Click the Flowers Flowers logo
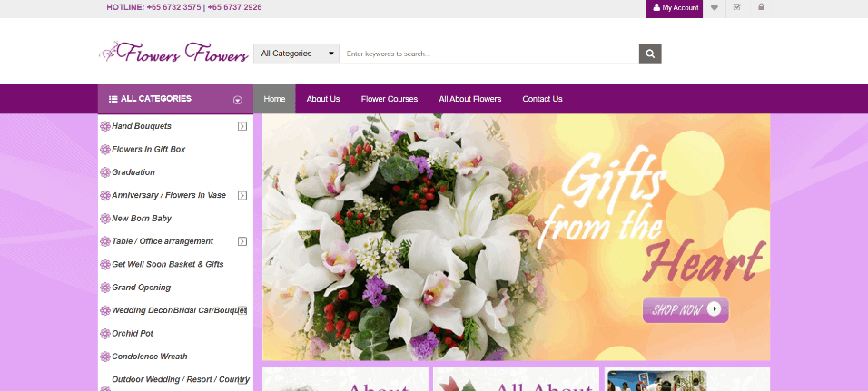Viewport: 868px width, 391px height. tap(173, 54)
